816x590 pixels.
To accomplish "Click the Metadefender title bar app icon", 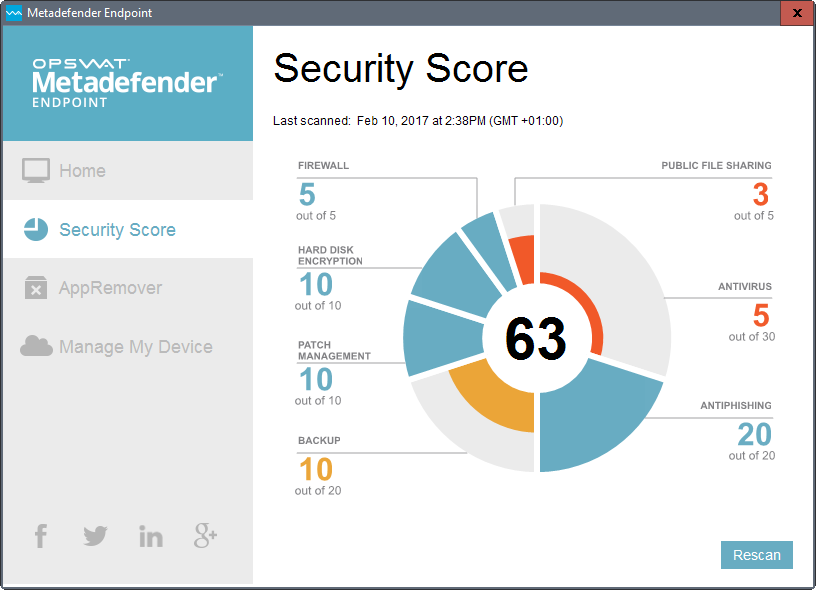I will 14,13.
